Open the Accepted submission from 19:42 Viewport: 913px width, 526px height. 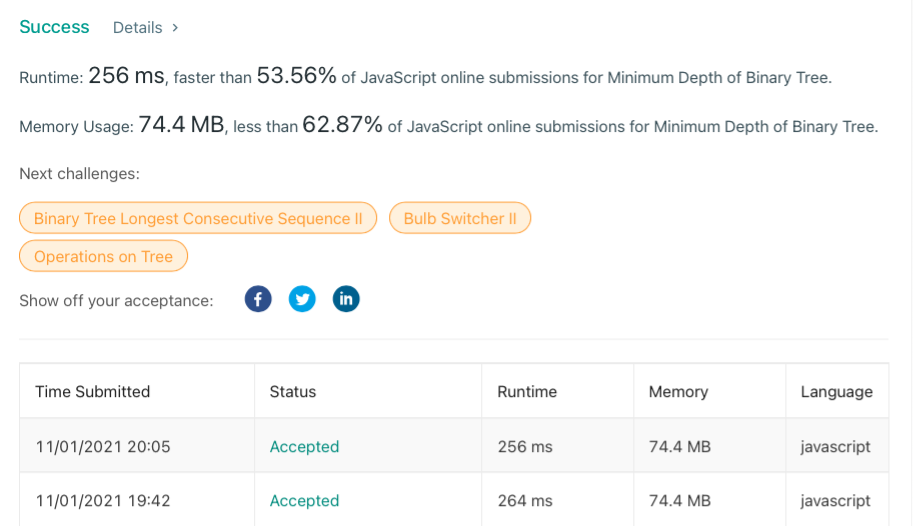[304, 501]
